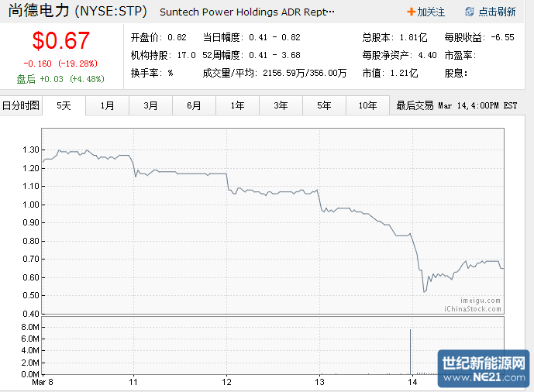The height and width of the screenshot is (392, 534).
Task: Choose the 6月 time range tab
Action: 195,105
